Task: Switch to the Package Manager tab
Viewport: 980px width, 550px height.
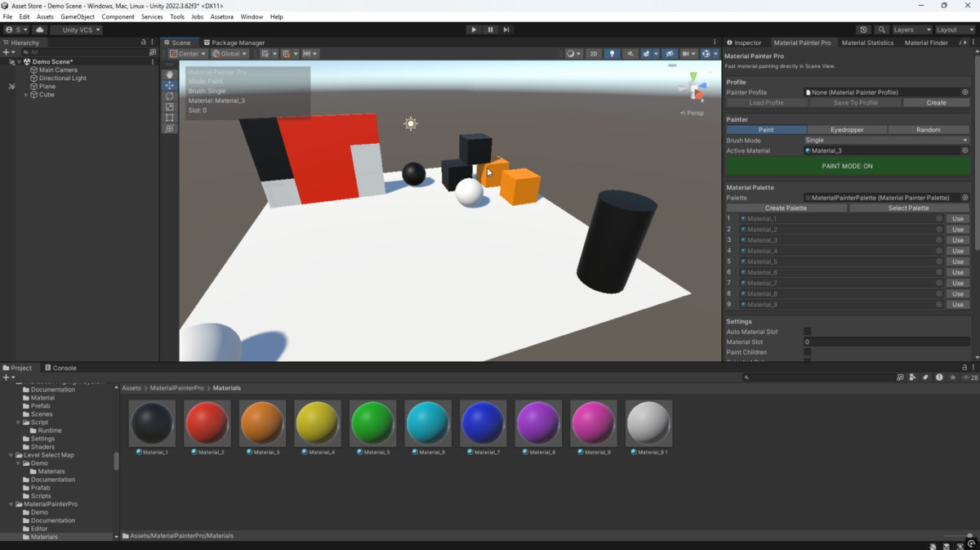Action: click(234, 42)
